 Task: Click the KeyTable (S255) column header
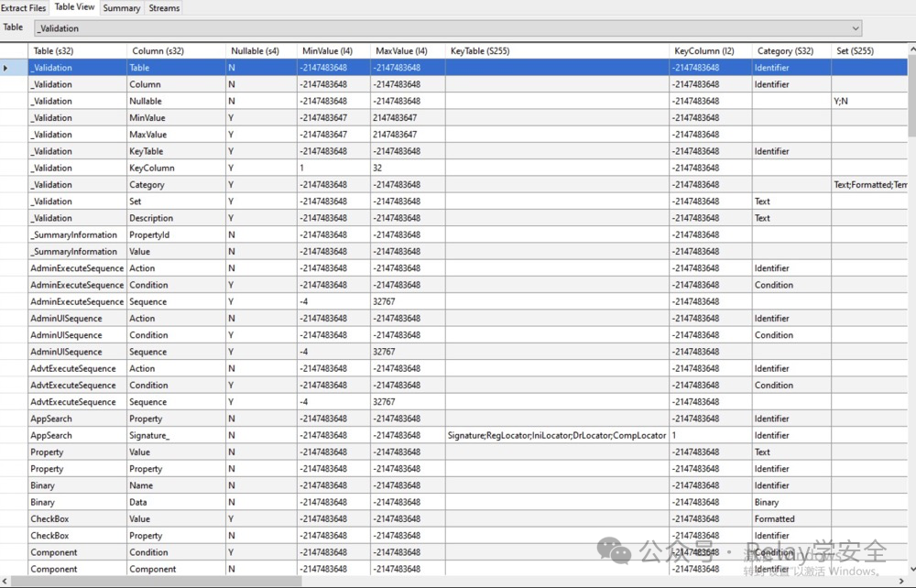557,50
